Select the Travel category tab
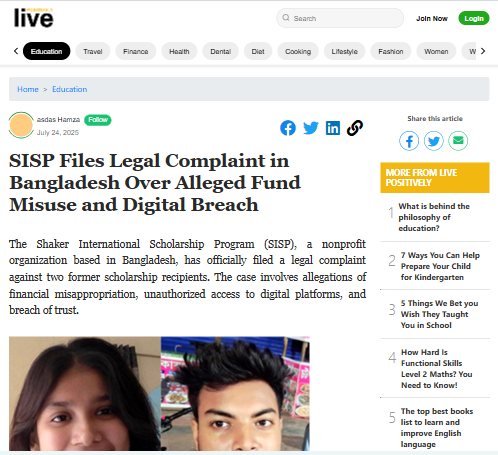The height and width of the screenshot is (455, 498). [93, 51]
